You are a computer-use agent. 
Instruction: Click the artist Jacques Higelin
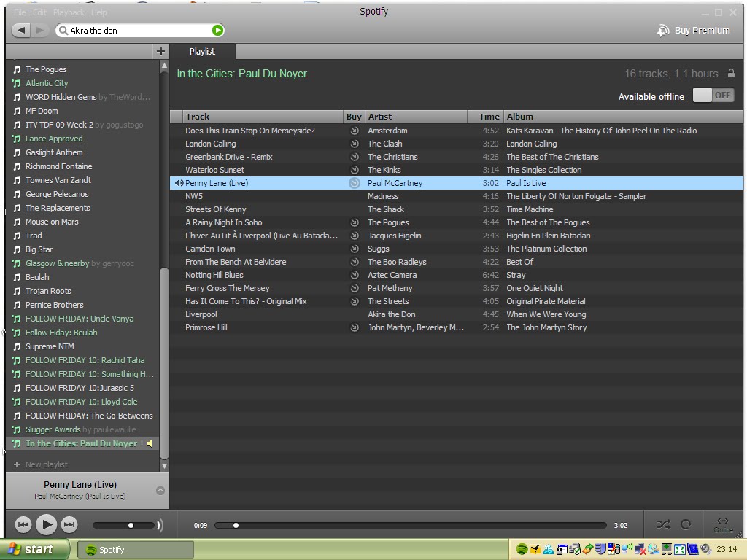[395, 236]
